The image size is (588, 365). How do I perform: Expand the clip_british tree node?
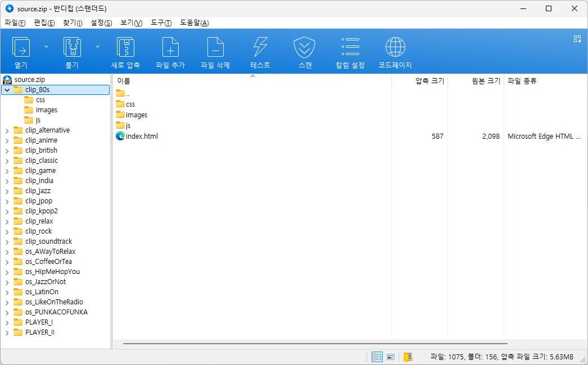(7, 150)
